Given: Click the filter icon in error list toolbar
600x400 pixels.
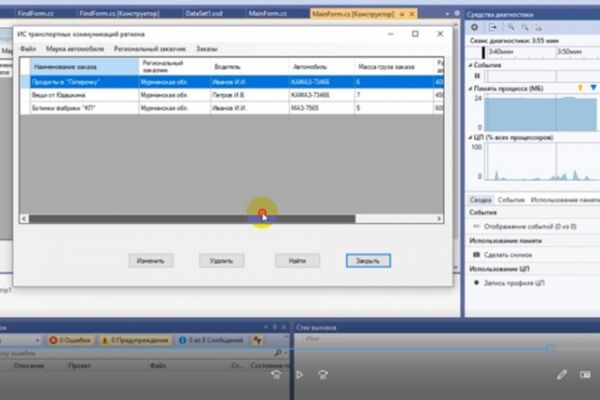Looking at the screenshot, I should (x=258, y=340).
